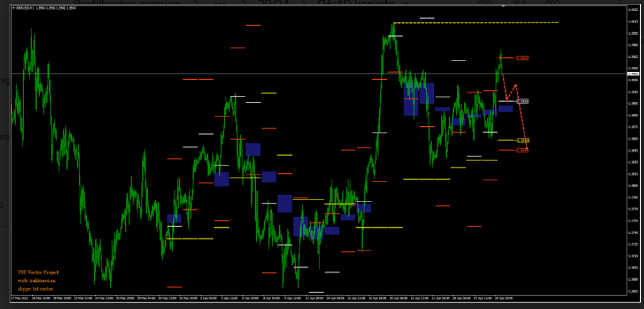Click the TST Vector Project label
Screen dimensions: 644x309
coord(38,272)
